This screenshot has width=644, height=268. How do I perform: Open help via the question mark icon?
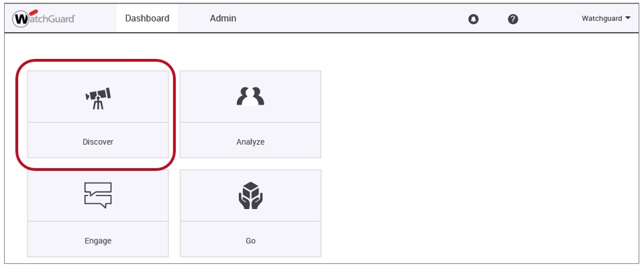(513, 19)
